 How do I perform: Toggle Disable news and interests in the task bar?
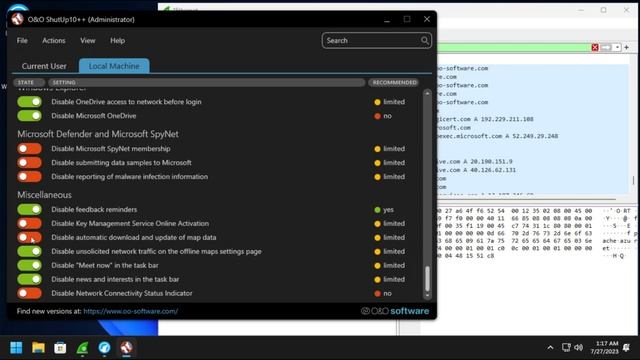(x=29, y=279)
